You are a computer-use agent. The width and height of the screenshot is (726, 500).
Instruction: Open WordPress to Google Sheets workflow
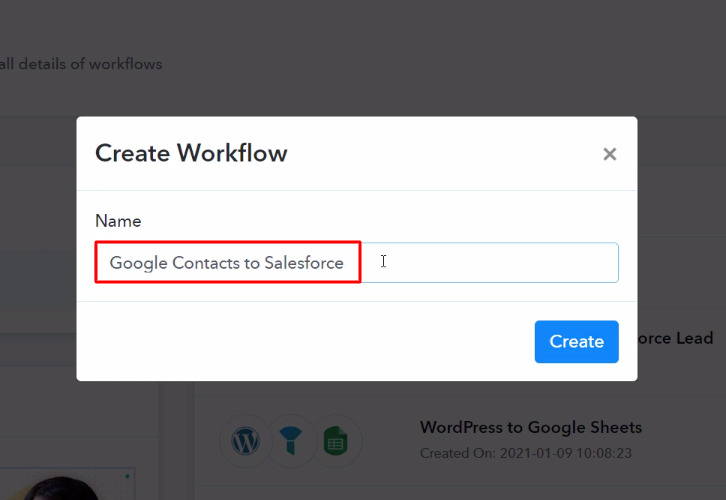[531, 427]
